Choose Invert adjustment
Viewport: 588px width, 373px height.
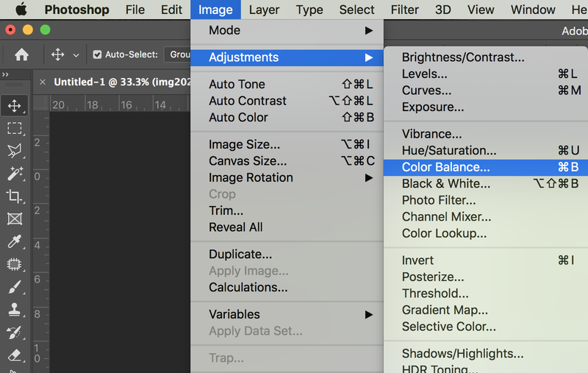point(486,260)
